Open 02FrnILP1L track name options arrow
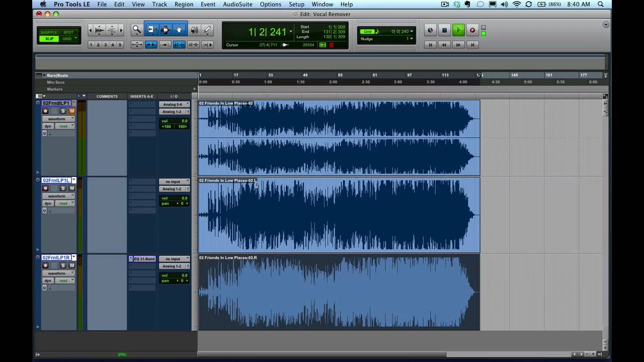 pos(73,180)
